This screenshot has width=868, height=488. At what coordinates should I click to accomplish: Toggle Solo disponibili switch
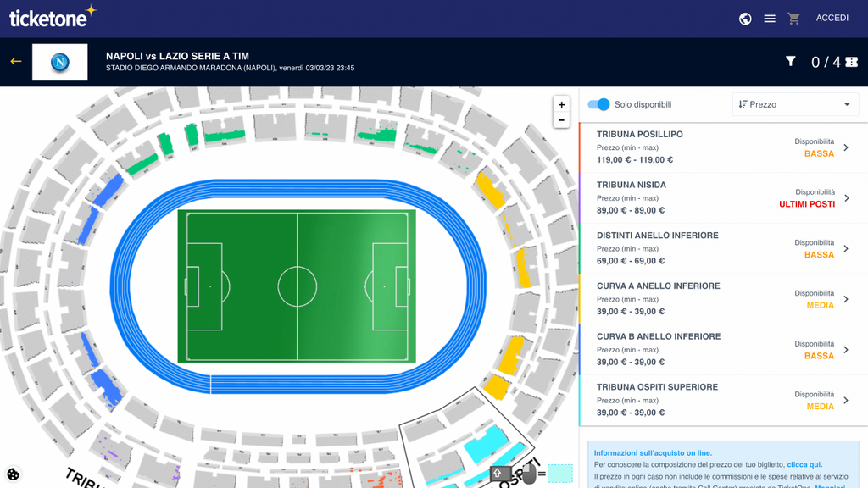(x=598, y=104)
